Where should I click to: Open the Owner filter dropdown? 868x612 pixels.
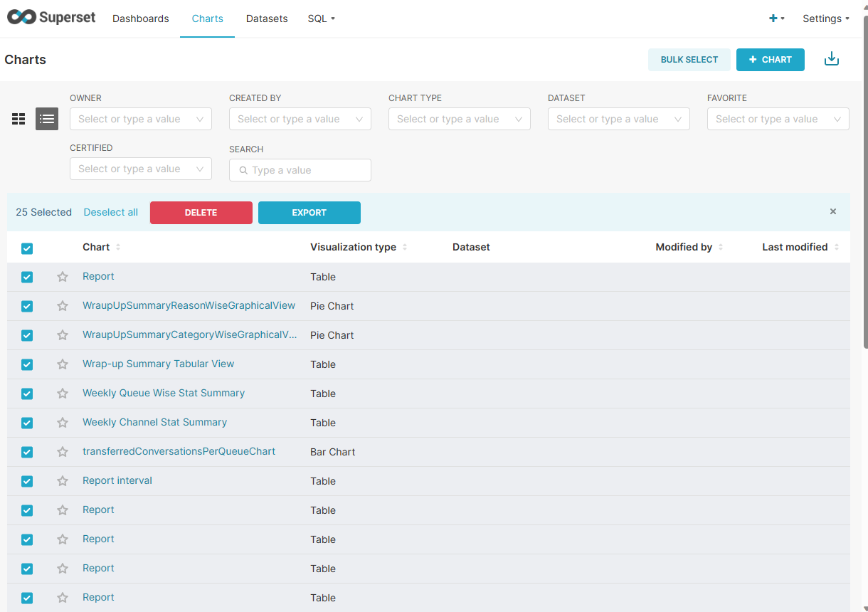tap(140, 119)
